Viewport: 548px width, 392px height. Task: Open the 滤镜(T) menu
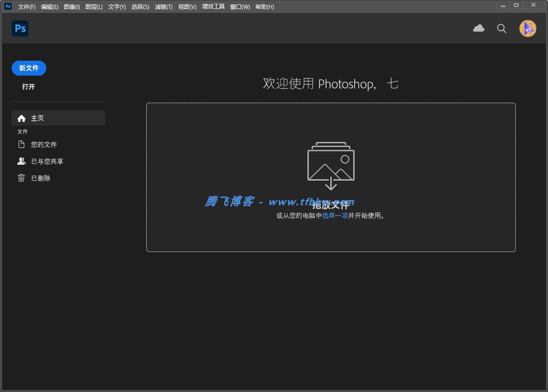pos(164,7)
